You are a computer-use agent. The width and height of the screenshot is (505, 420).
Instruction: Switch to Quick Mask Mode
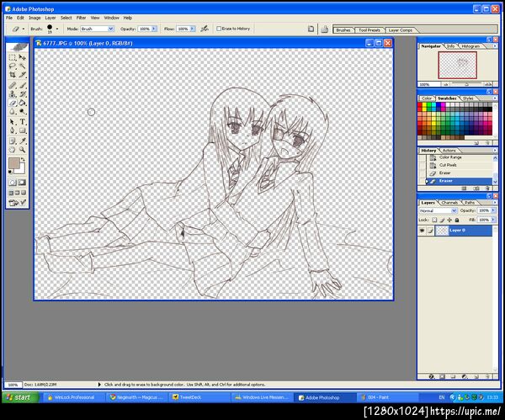(22, 183)
